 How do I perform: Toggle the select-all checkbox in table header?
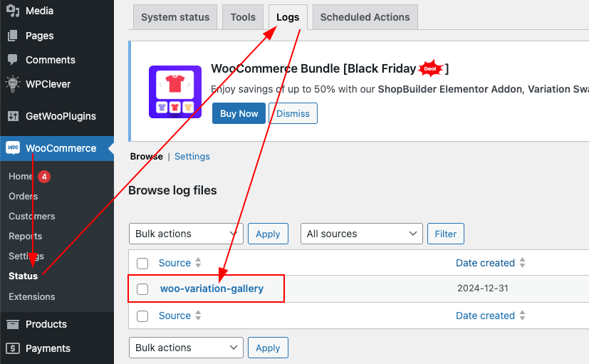[142, 264]
